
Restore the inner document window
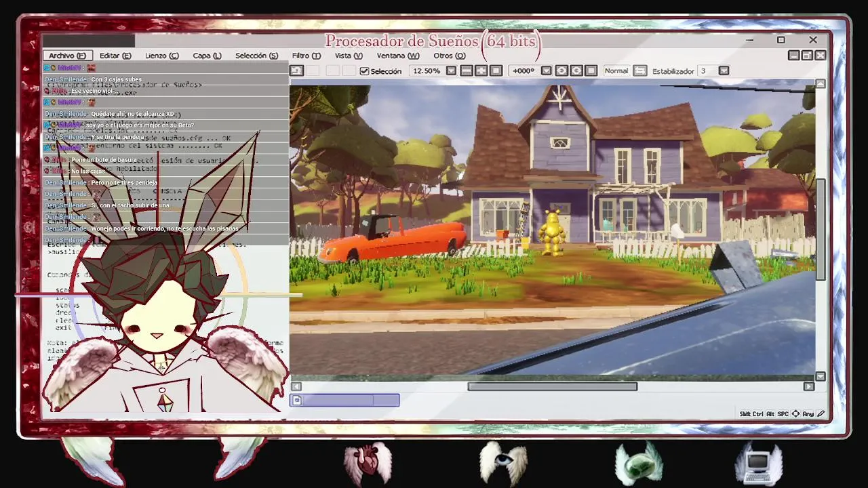(x=807, y=56)
